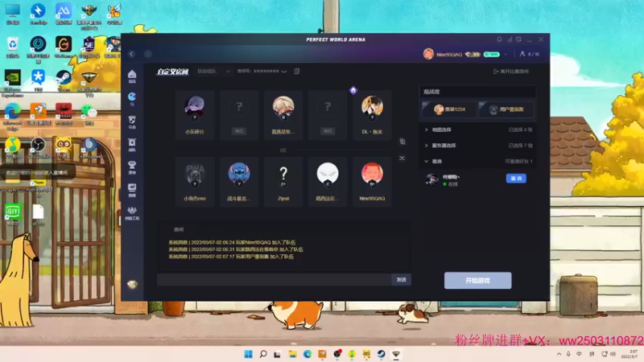Open the NVIDIA GeForce Experience desktop shortcut

coord(12,84)
